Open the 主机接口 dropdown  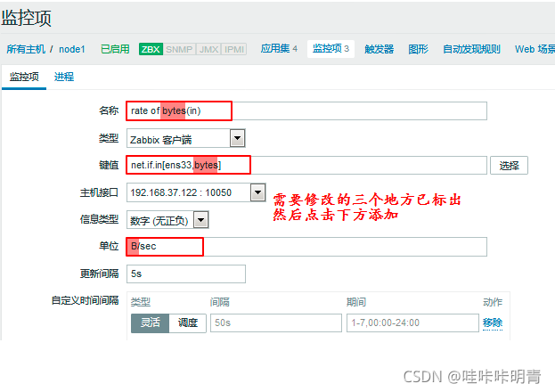point(196,192)
